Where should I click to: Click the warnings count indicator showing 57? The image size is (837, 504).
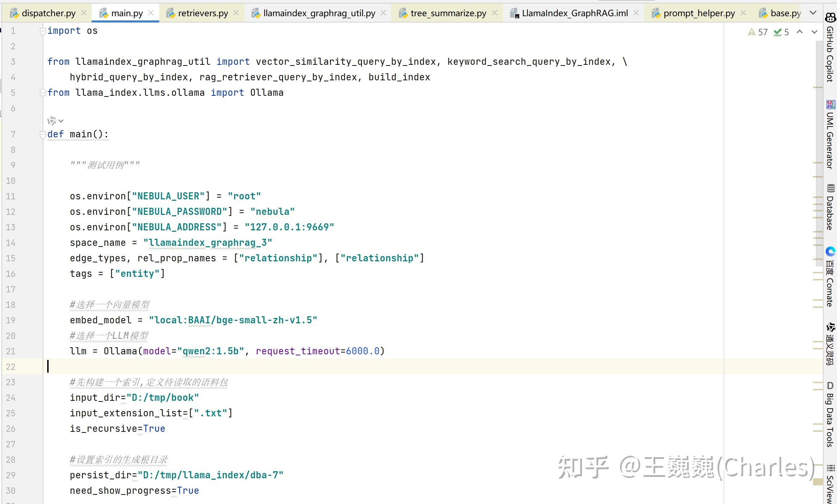point(758,32)
